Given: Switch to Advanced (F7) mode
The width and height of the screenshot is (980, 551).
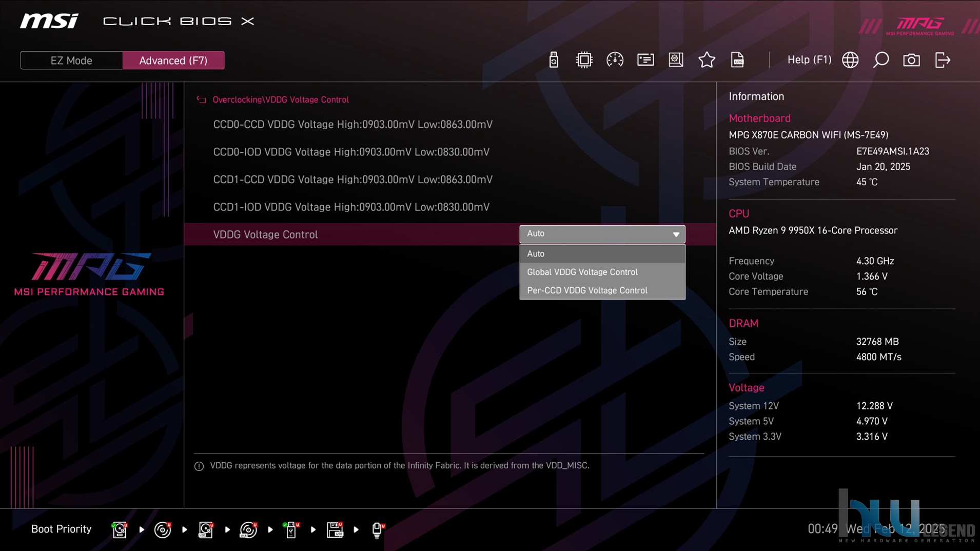Looking at the screenshot, I should click(173, 61).
